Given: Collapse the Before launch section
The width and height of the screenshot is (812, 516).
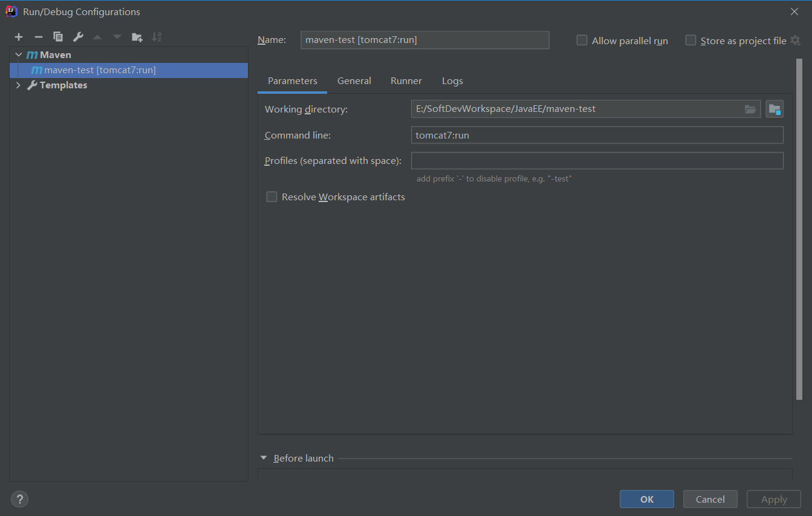Looking at the screenshot, I should (x=264, y=458).
